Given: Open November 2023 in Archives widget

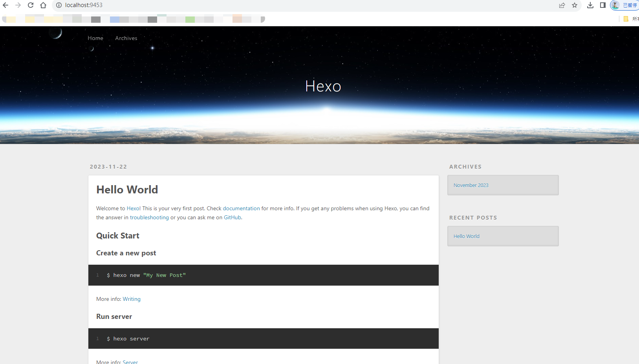Looking at the screenshot, I should pos(471,185).
